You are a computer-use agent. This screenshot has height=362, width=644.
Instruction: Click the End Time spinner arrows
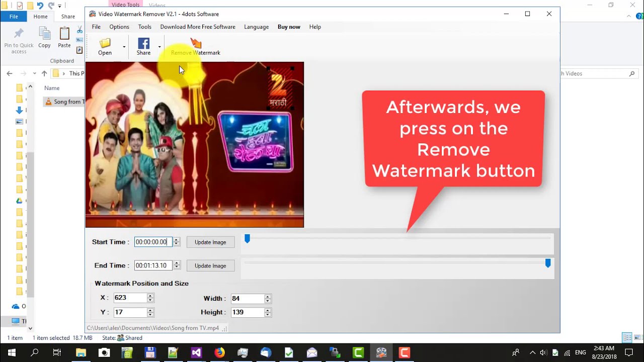click(176, 265)
